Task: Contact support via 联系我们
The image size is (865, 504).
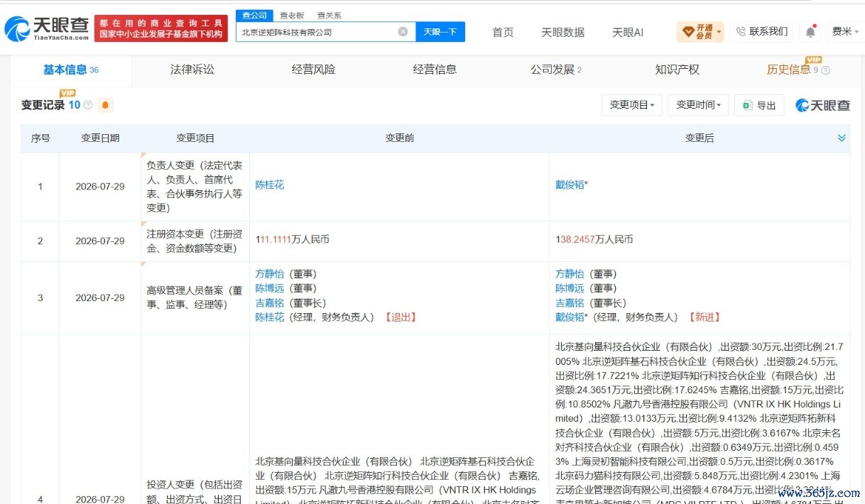Action: pyautogui.click(x=762, y=31)
